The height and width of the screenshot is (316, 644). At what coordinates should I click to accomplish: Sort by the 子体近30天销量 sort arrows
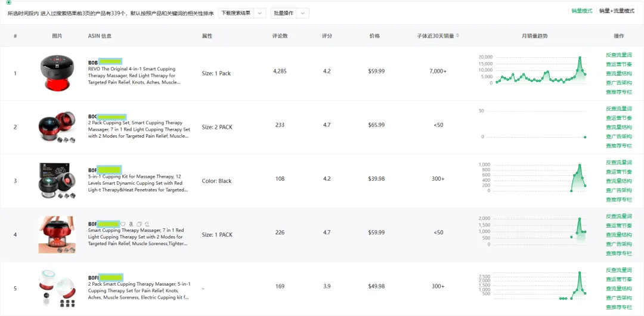pos(458,36)
